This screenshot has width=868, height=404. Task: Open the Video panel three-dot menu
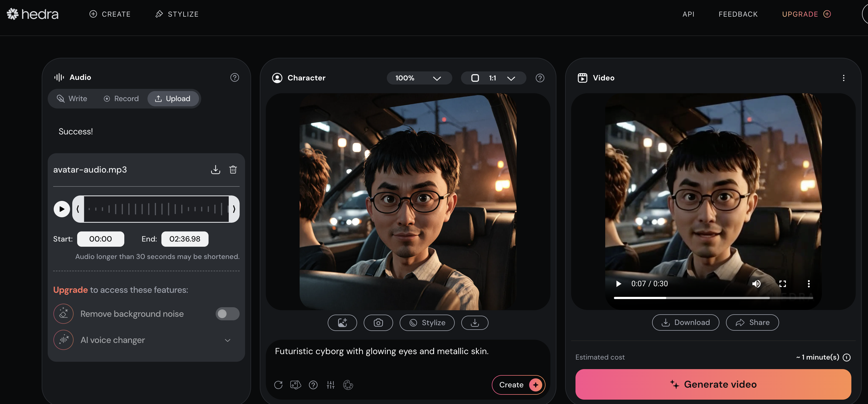[x=843, y=78]
